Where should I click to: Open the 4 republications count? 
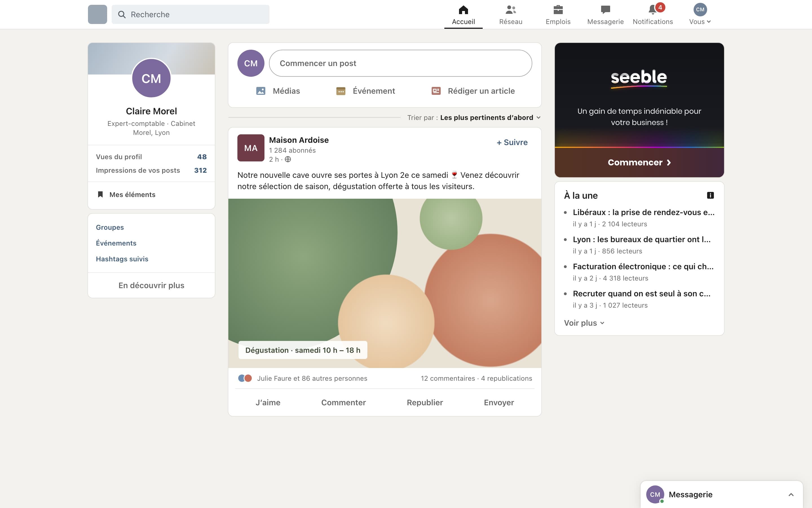[506, 378]
